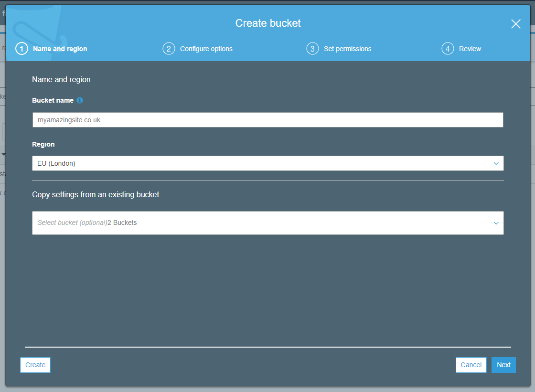Click the Next button
The width and height of the screenshot is (535, 392).
point(503,365)
